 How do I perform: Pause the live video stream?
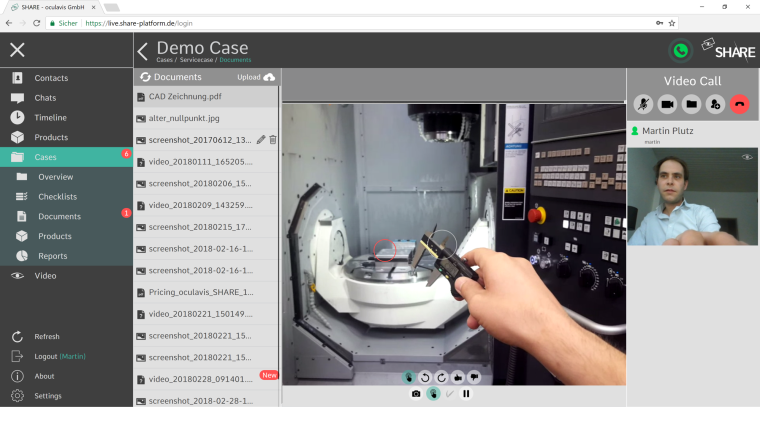466,394
